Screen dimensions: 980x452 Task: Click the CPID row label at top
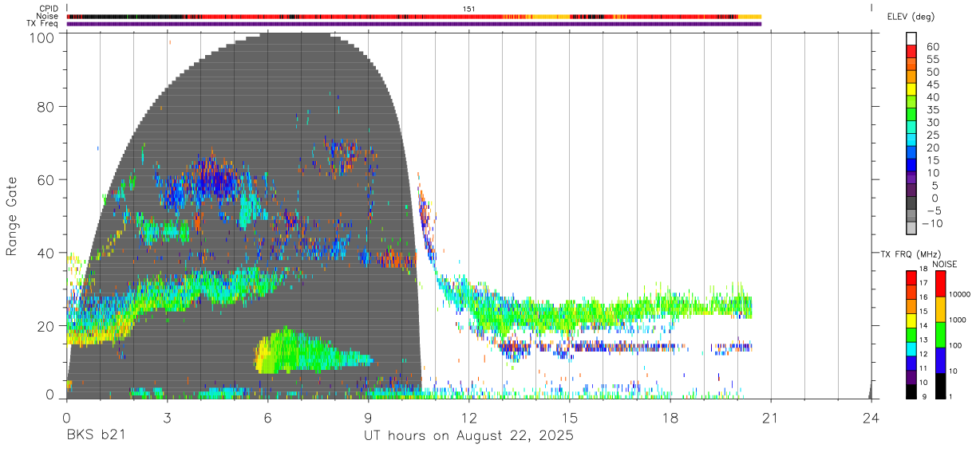pos(49,8)
